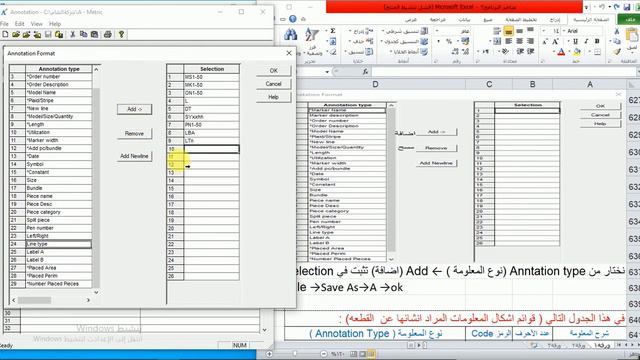Select '*Marker width' in Annotation type list
640x360 pixels.
pos(58,140)
